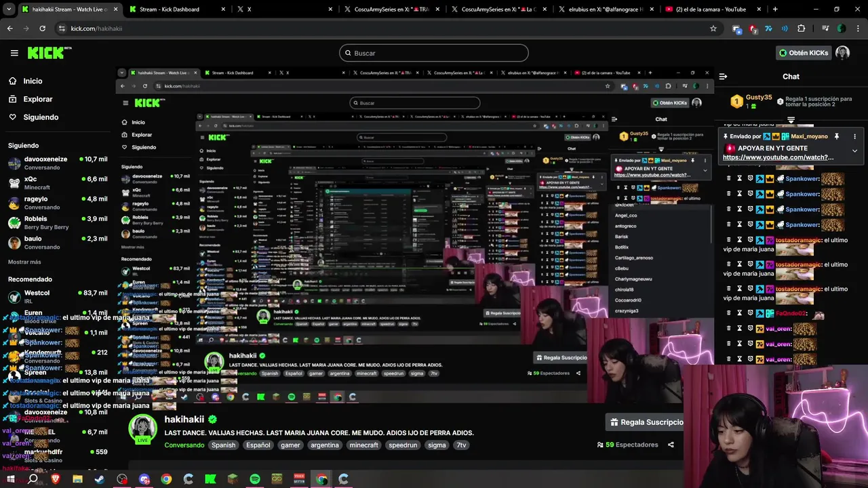
Task: Open the Conversando category link
Action: click(184, 445)
